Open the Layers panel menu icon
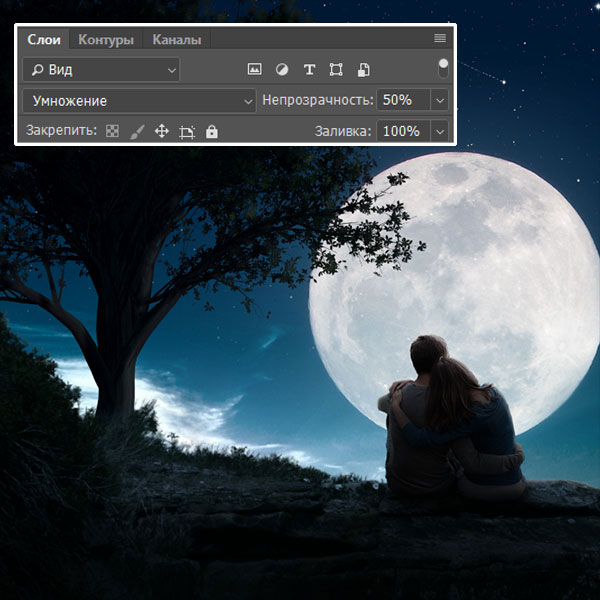 [x=440, y=38]
